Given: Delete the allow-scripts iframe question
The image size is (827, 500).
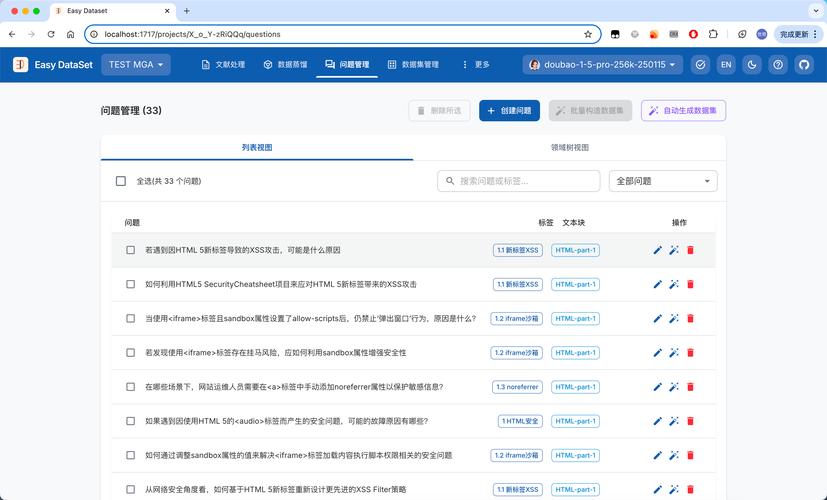Looking at the screenshot, I should coord(690,319).
